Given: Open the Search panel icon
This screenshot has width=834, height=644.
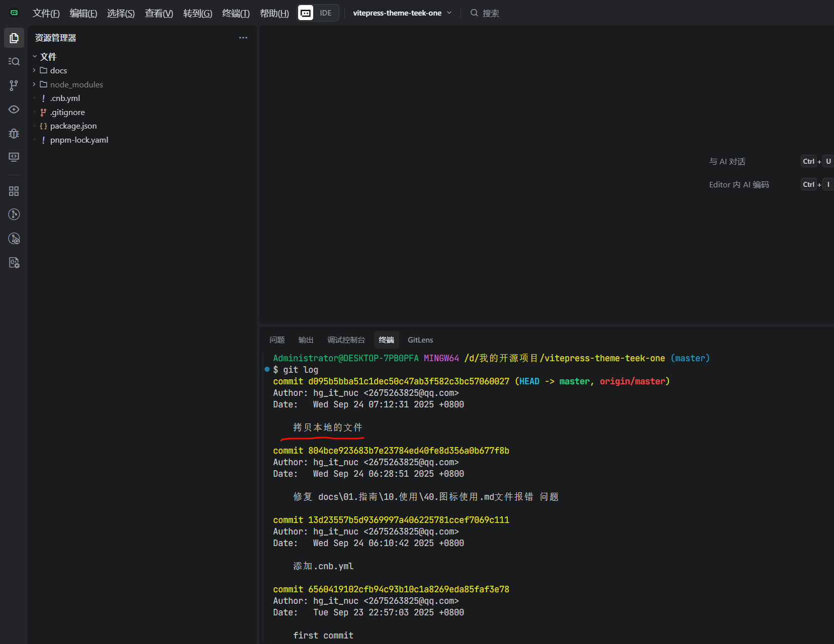Looking at the screenshot, I should click(x=14, y=62).
